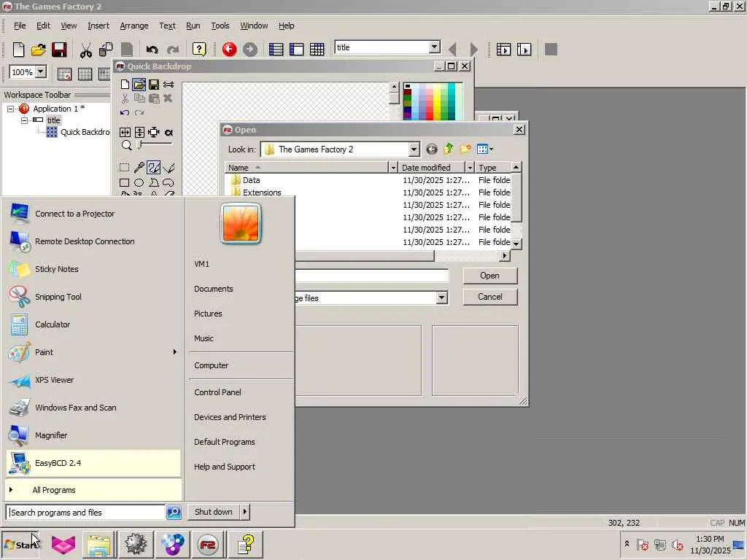Expand the Paint submenu arrow in Start menu

point(175,352)
